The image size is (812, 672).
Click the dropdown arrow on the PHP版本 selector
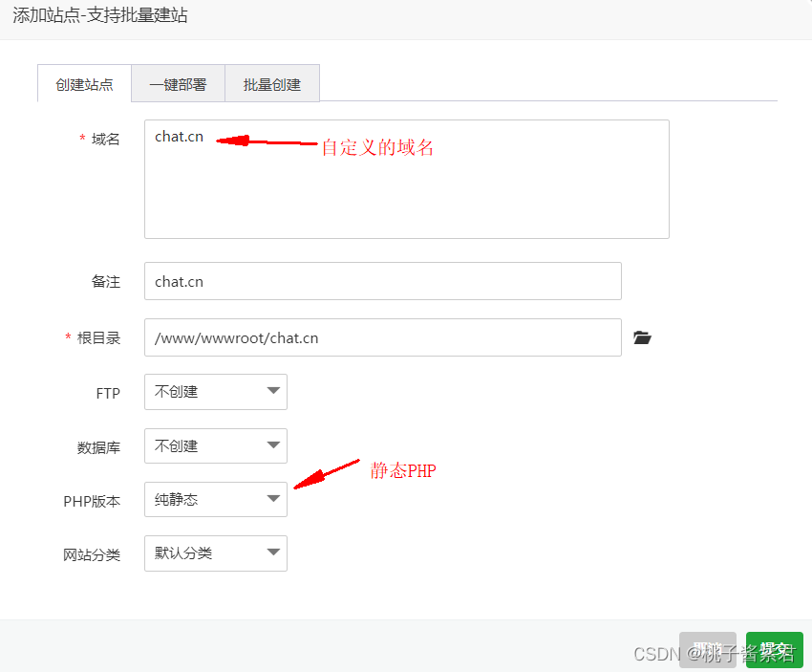click(271, 499)
